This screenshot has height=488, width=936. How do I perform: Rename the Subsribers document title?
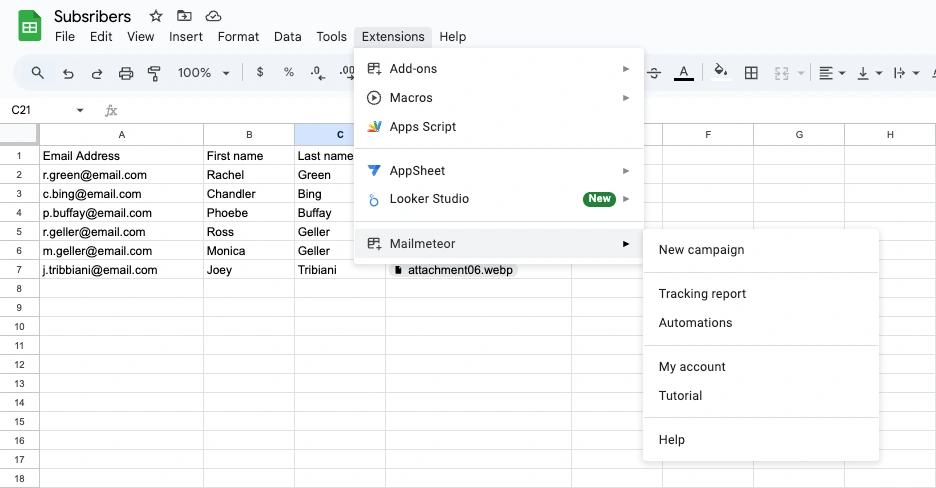93,16
